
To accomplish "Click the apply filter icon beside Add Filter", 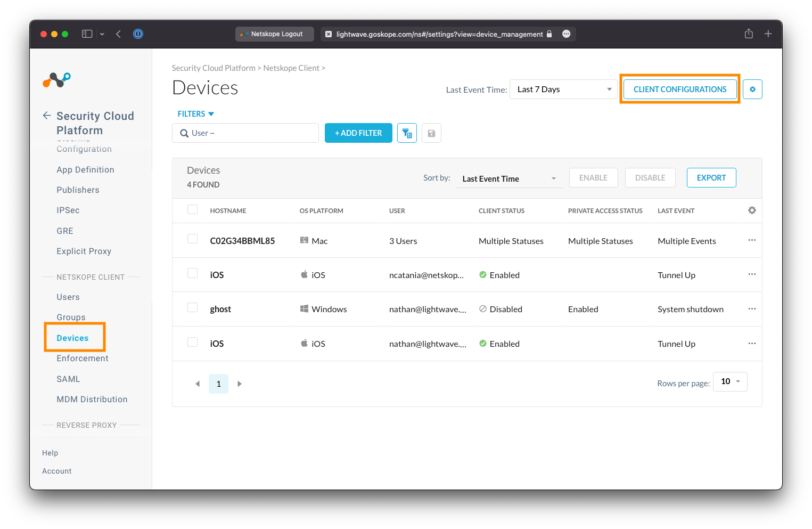I will point(407,133).
